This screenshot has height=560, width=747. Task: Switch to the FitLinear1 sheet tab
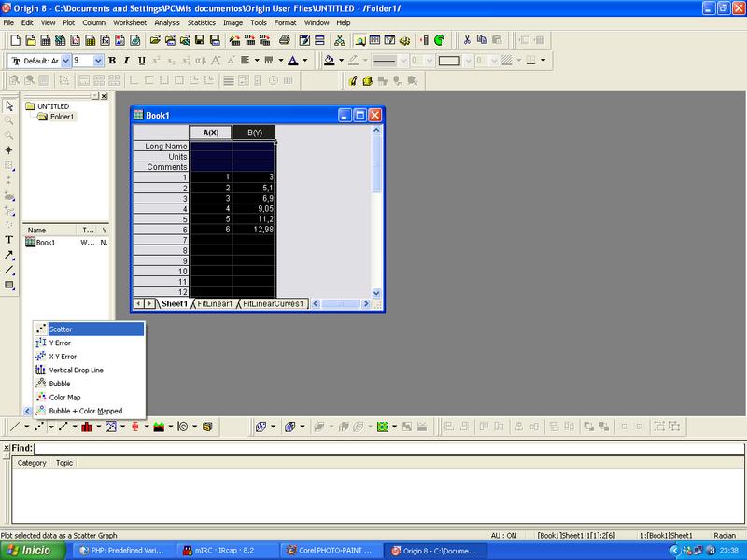215,304
